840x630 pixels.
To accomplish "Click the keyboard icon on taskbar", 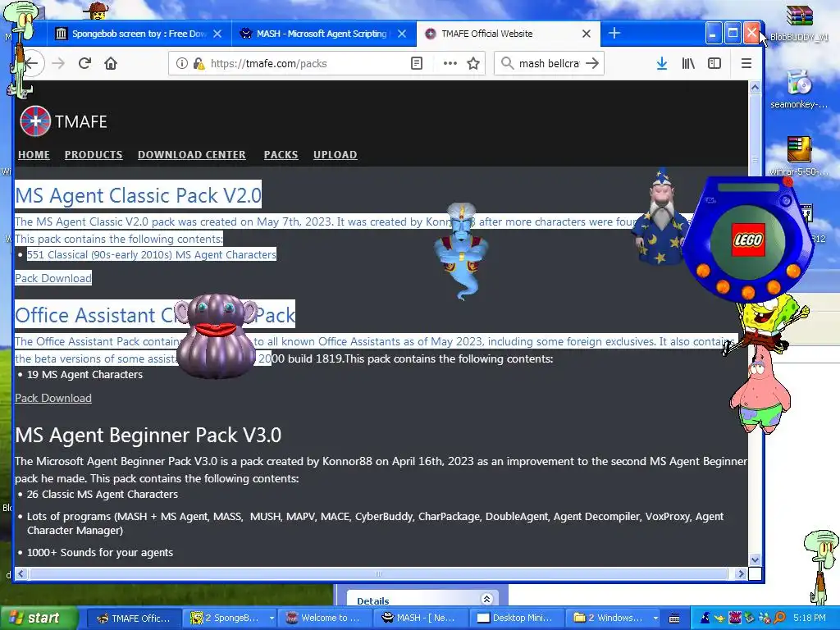I will 674,618.
